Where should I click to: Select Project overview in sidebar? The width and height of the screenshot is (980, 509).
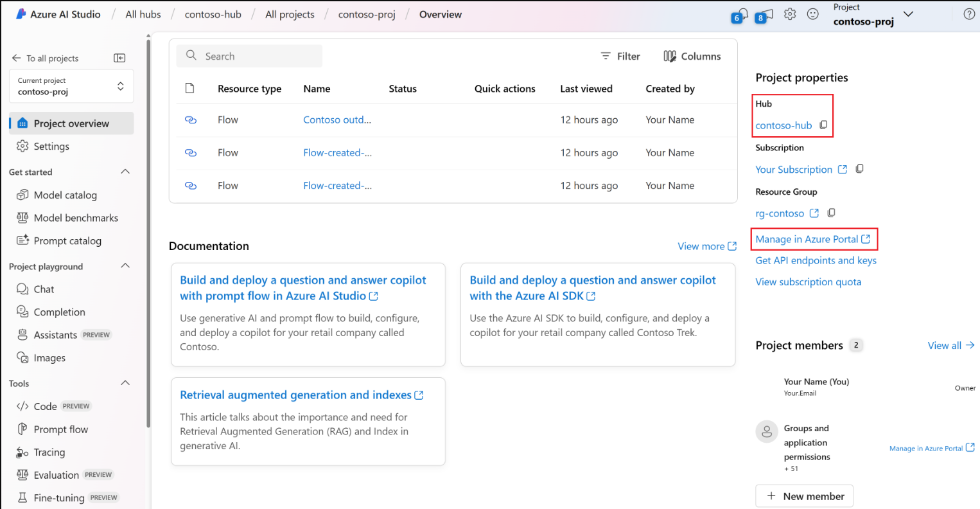tap(71, 123)
